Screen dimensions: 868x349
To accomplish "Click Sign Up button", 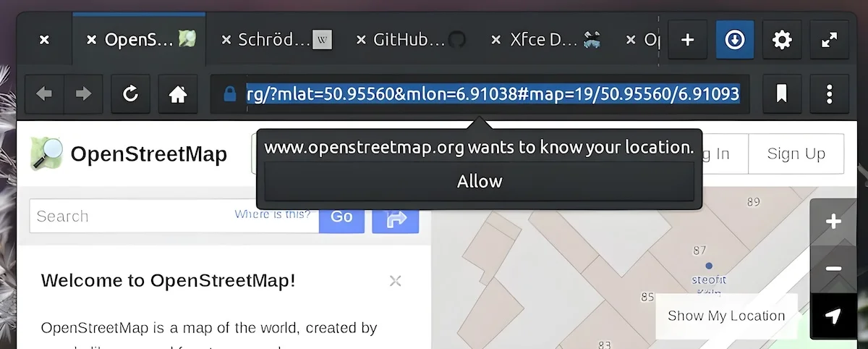I will pos(796,154).
